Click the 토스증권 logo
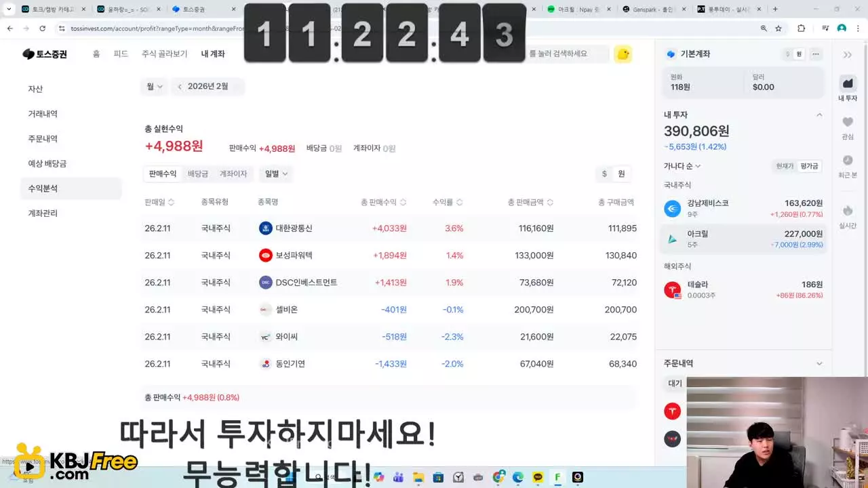 click(x=45, y=54)
